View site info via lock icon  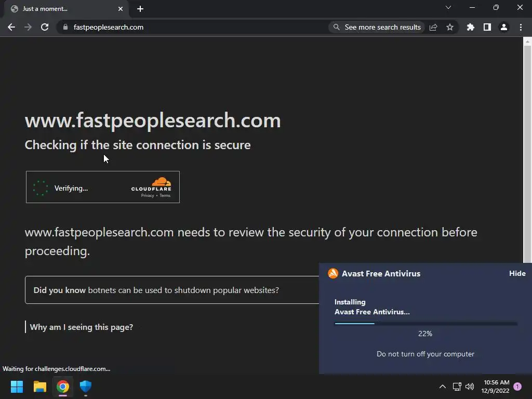point(65,27)
